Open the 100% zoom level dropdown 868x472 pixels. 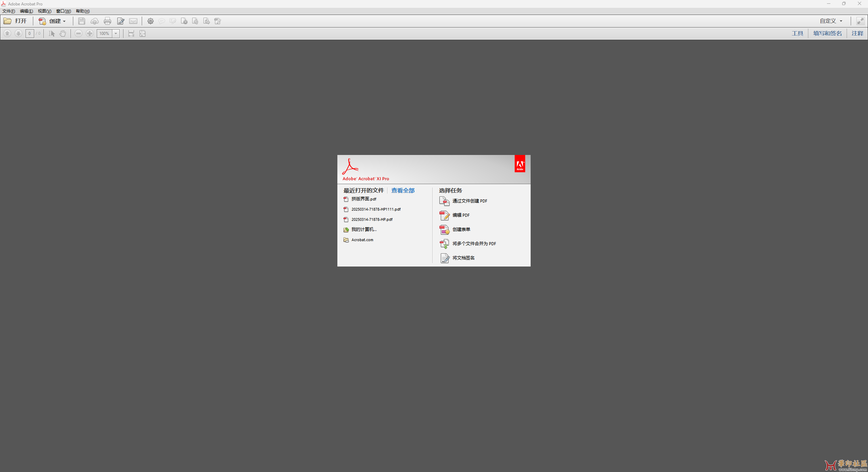pyautogui.click(x=116, y=33)
